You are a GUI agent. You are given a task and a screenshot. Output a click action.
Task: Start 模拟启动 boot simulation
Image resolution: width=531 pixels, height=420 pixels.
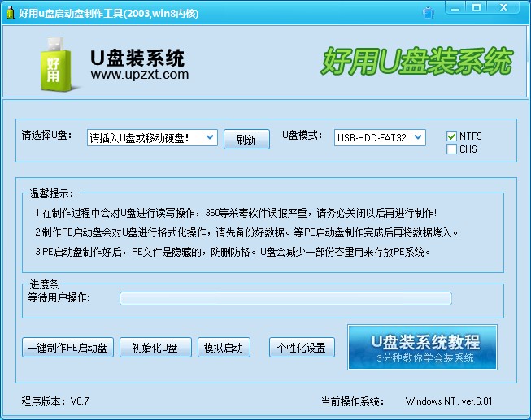pyautogui.click(x=224, y=348)
